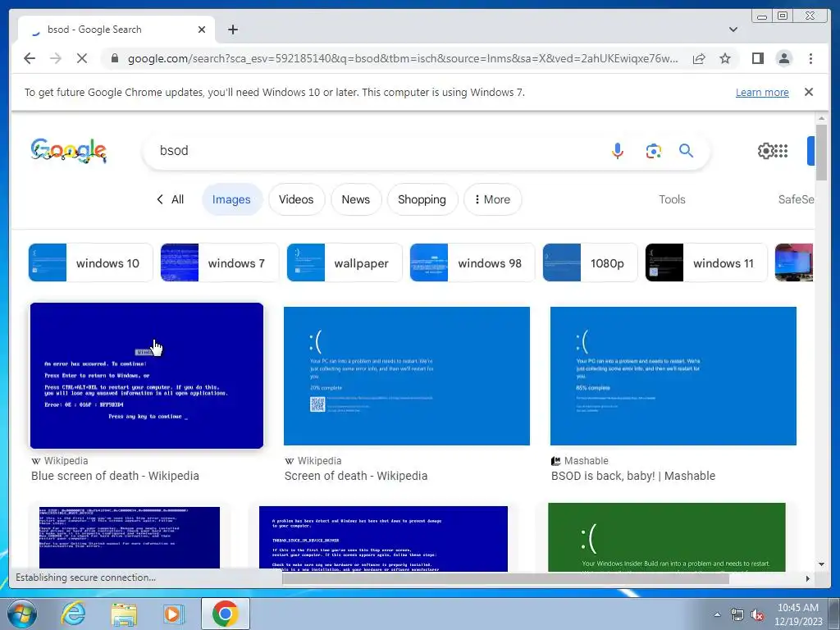Click the magnifier search button
The width and height of the screenshot is (840, 630).
(x=687, y=151)
